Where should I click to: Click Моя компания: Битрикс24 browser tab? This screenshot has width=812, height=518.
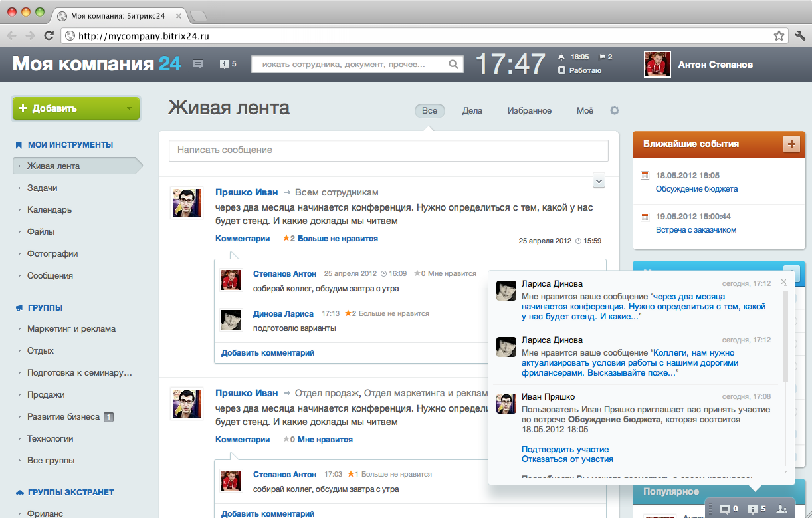pos(118,15)
